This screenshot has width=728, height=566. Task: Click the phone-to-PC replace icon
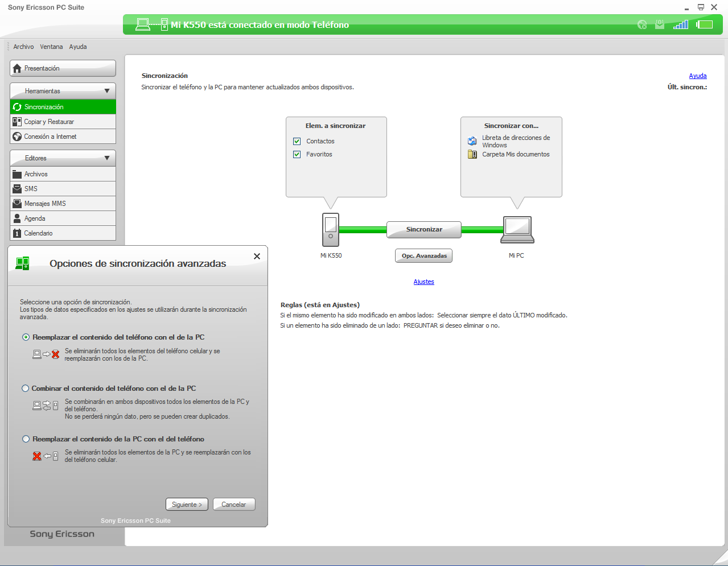[x=46, y=456]
